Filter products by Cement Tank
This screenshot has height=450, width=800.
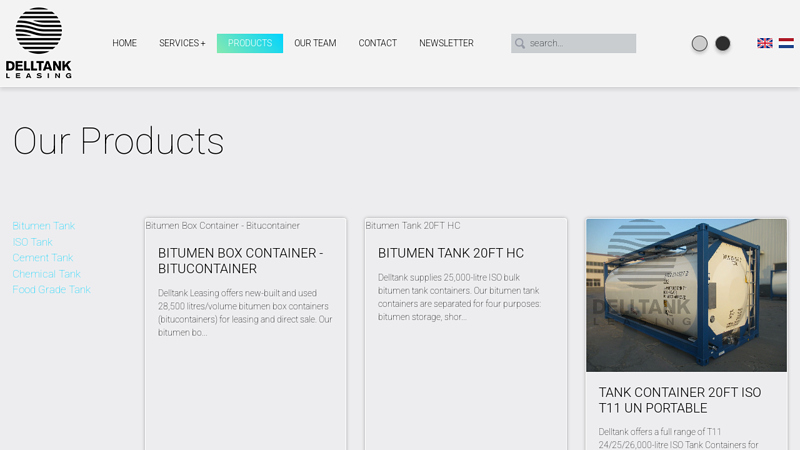coord(43,258)
